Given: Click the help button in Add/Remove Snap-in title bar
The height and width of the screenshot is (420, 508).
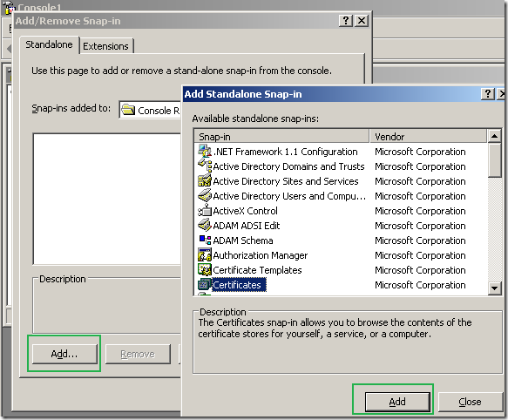Looking at the screenshot, I should pos(345,21).
